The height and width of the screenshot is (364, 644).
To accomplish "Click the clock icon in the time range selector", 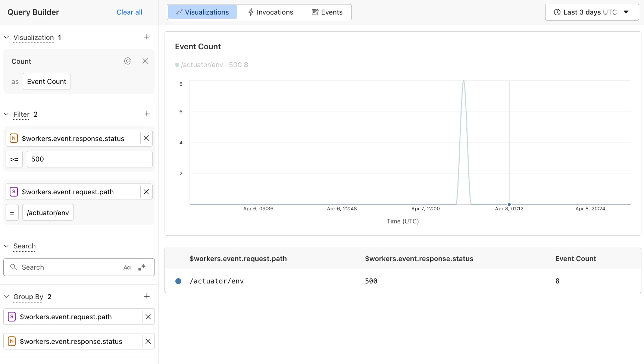I will [x=556, y=12].
